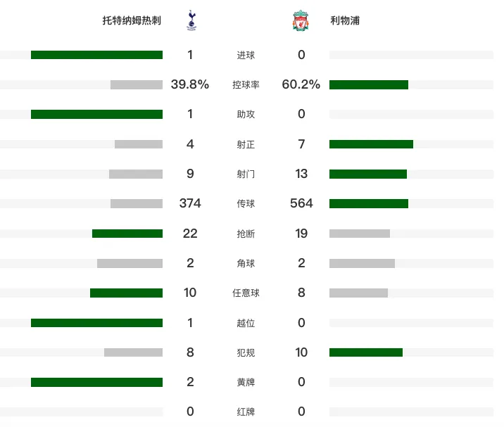The image size is (504, 427).
Task: Click the Tottenham Hotspur club crest
Action: 191,20
